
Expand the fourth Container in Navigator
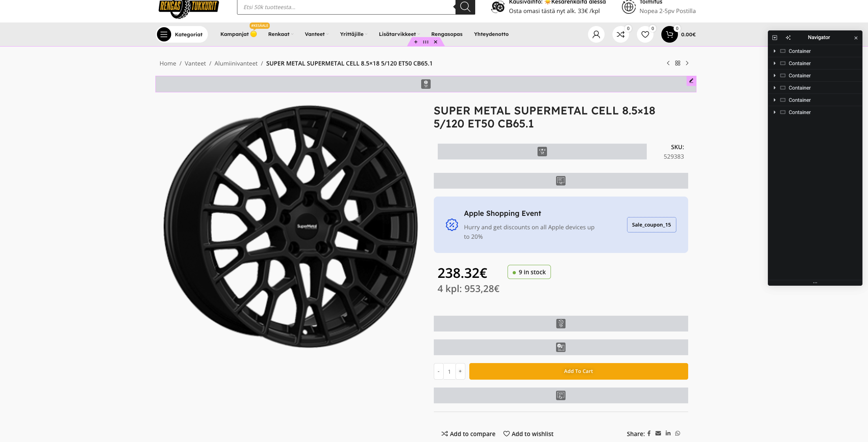coord(775,88)
